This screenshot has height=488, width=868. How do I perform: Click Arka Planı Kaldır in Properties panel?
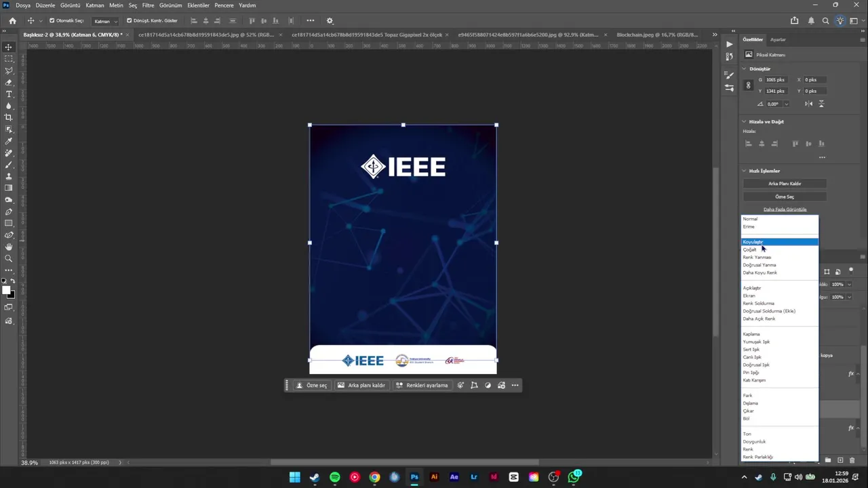[x=785, y=184]
